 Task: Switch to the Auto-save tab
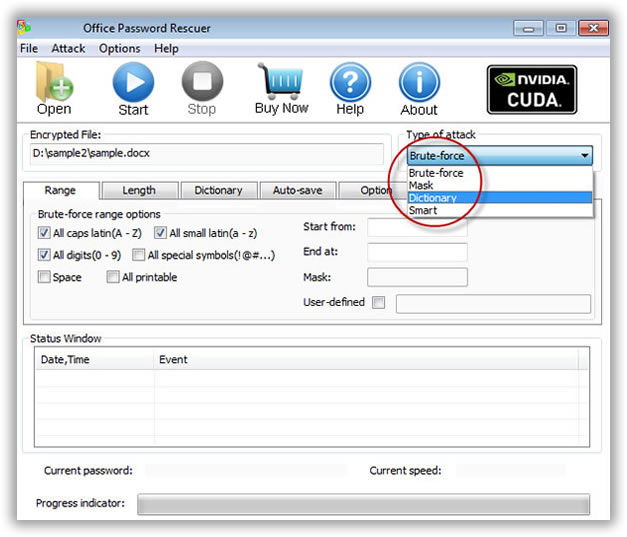[x=298, y=190]
